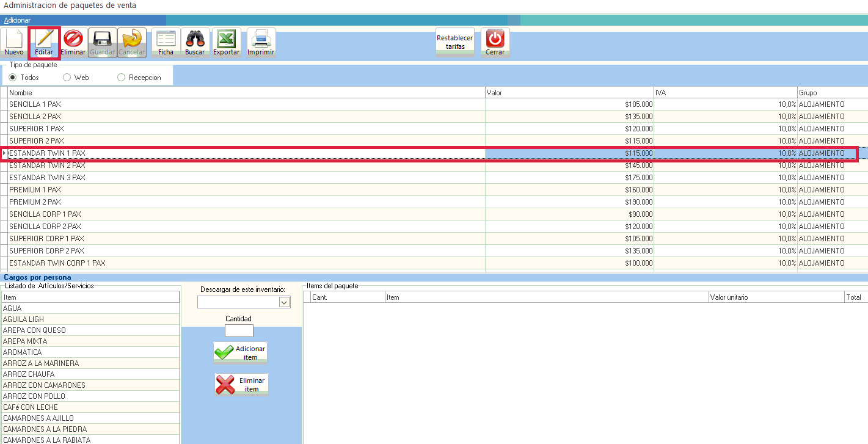The height and width of the screenshot is (444, 868).
Task: Export list with Excel Exportar icon
Action: tap(226, 40)
